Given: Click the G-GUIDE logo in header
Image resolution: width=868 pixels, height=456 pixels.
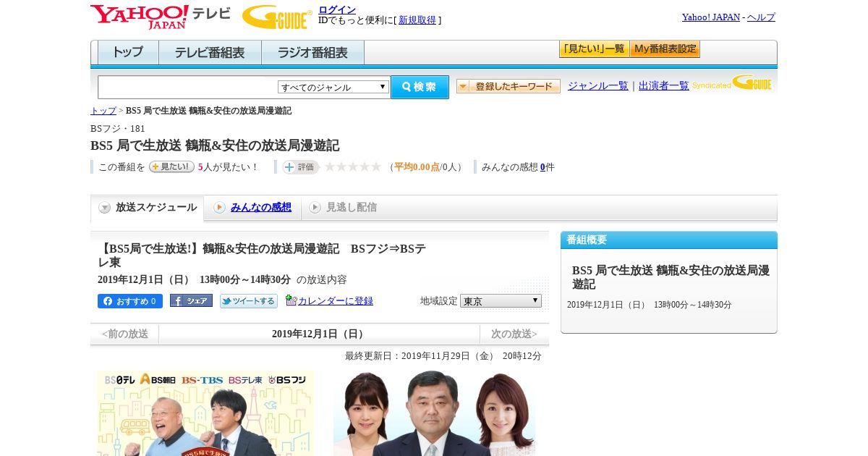Looking at the screenshot, I should pos(277,17).
